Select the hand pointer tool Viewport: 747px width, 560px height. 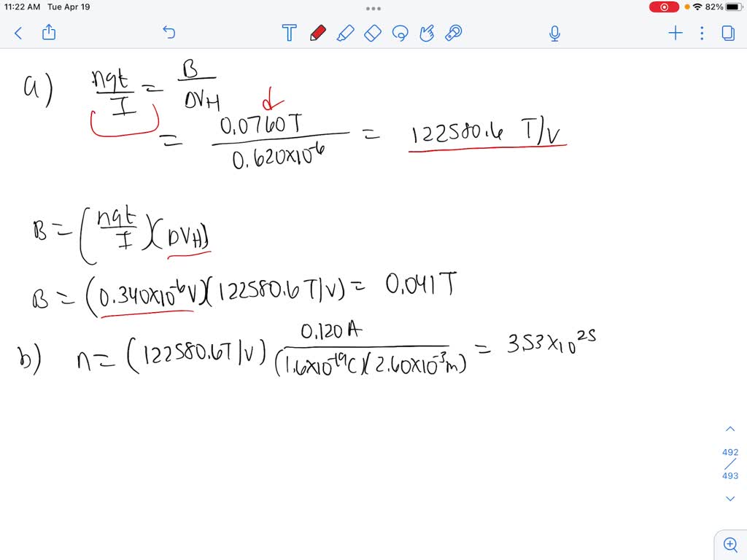point(427,33)
